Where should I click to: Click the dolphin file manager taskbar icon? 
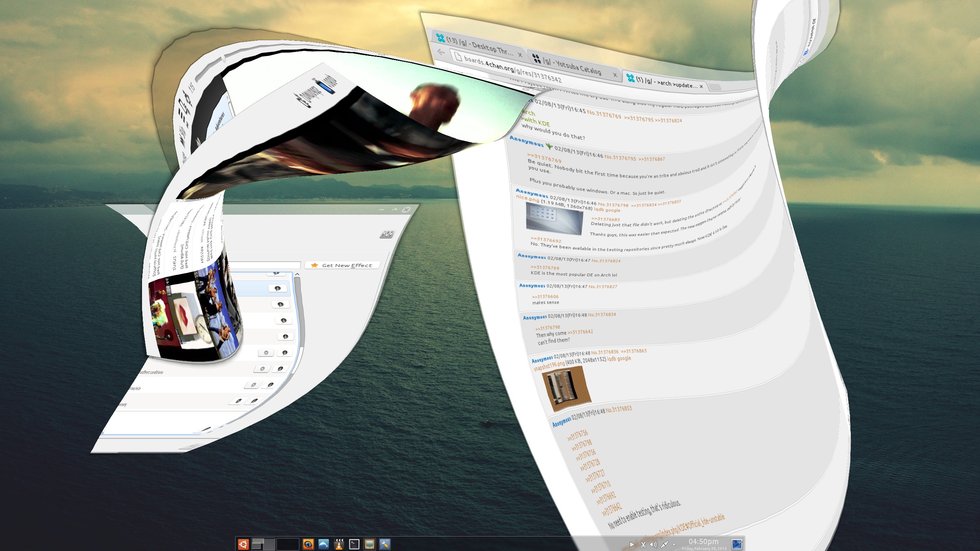tap(323, 544)
